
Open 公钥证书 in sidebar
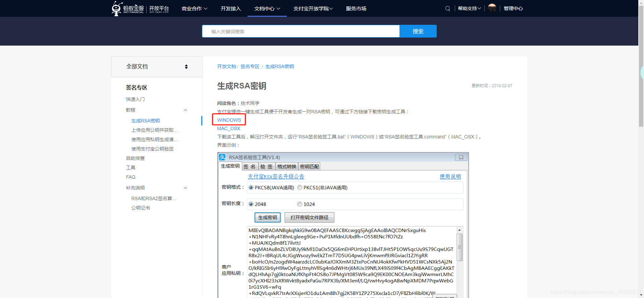(x=141, y=208)
